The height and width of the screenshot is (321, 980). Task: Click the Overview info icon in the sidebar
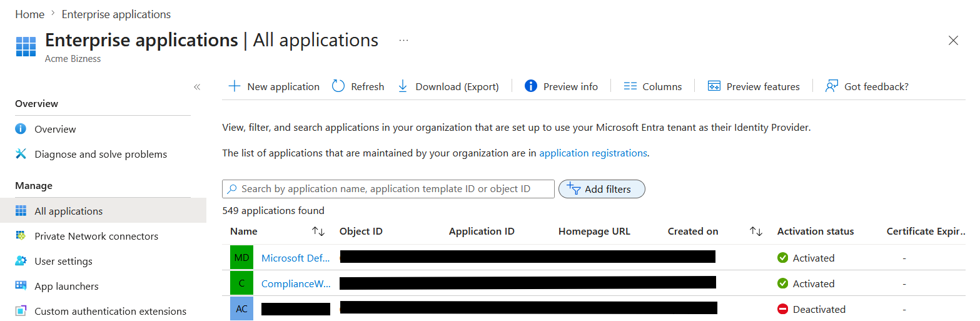coord(21,128)
